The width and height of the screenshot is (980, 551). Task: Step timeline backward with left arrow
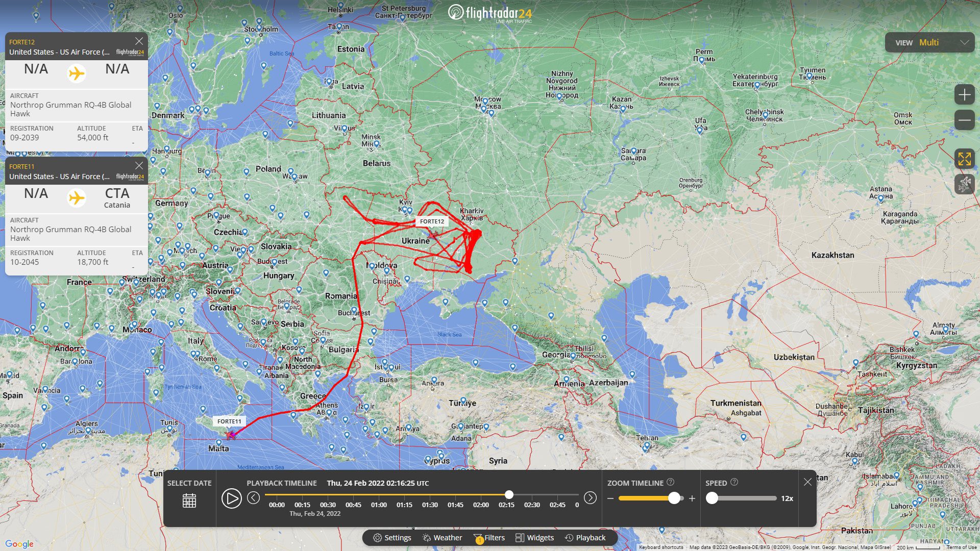coord(253,498)
